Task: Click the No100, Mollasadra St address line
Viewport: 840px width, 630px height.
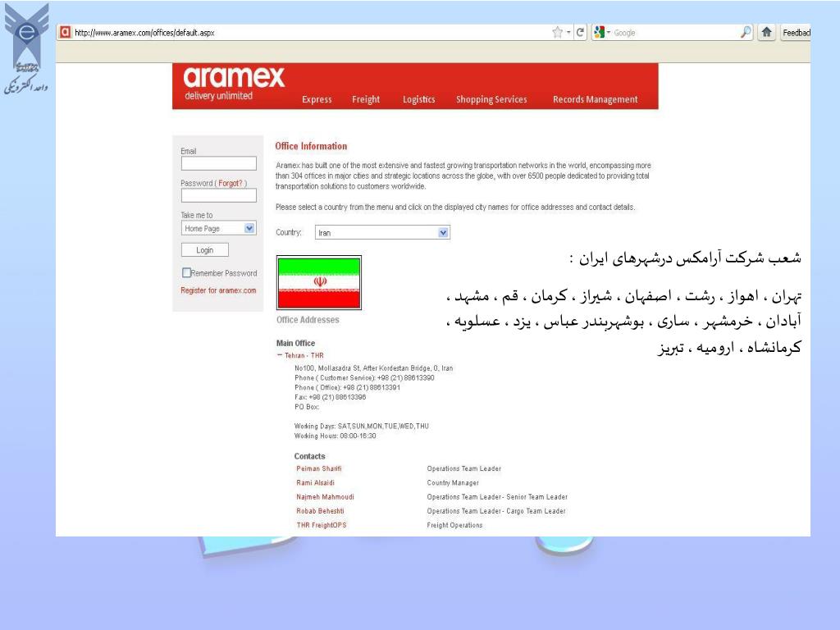Action: [373, 368]
